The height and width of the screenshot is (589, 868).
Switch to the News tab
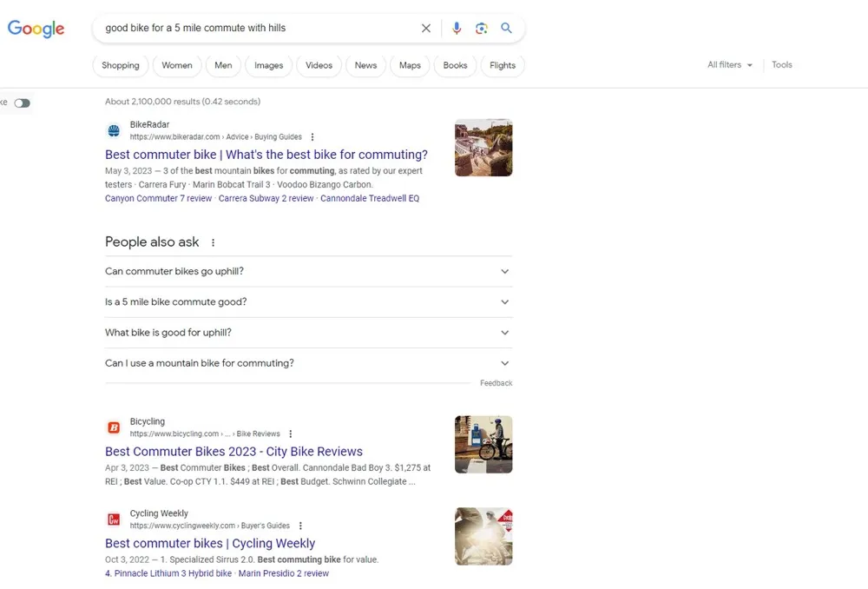pos(365,65)
